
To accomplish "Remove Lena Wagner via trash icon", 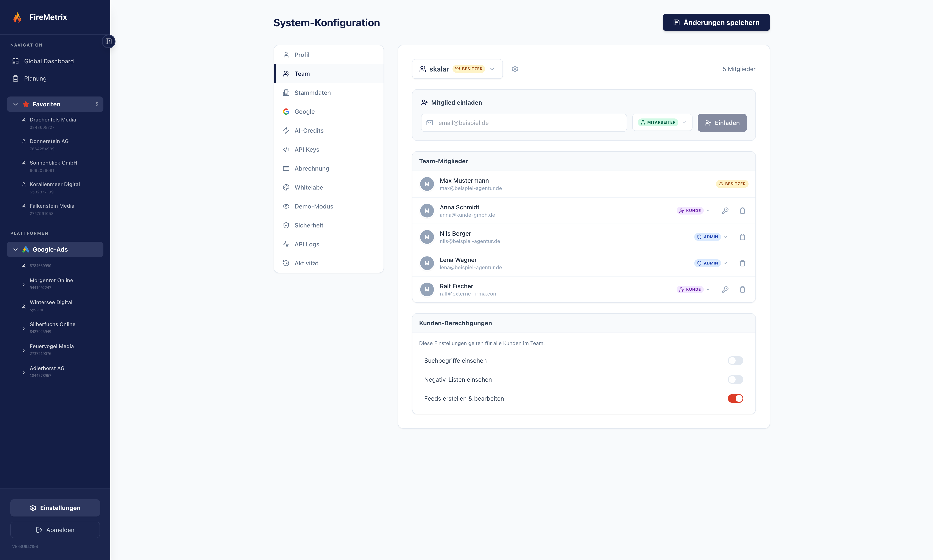I will (x=742, y=263).
